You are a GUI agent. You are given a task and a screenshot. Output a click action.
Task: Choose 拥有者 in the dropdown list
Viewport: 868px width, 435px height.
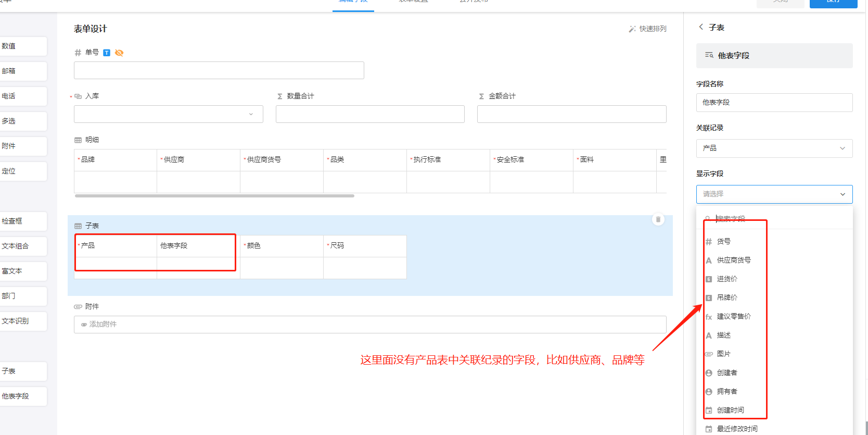pyautogui.click(x=727, y=392)
